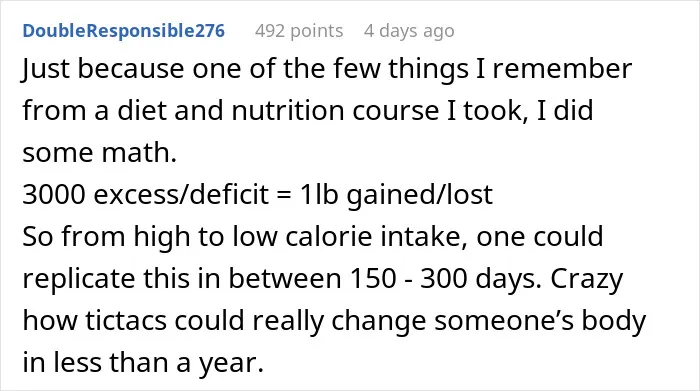Screen dimensions: 700x391
Task: Click the 492 points score label
Action: (299, 31)
